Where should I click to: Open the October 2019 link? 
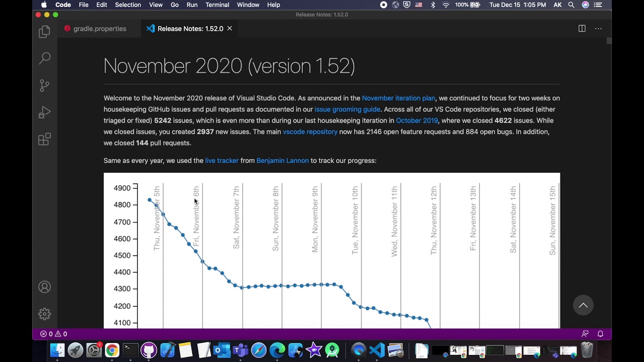point(417,121)
